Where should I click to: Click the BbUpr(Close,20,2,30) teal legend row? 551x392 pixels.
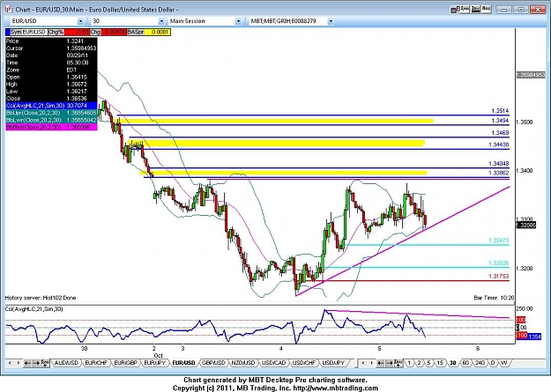pyautogui.click(x=51, y=113)
